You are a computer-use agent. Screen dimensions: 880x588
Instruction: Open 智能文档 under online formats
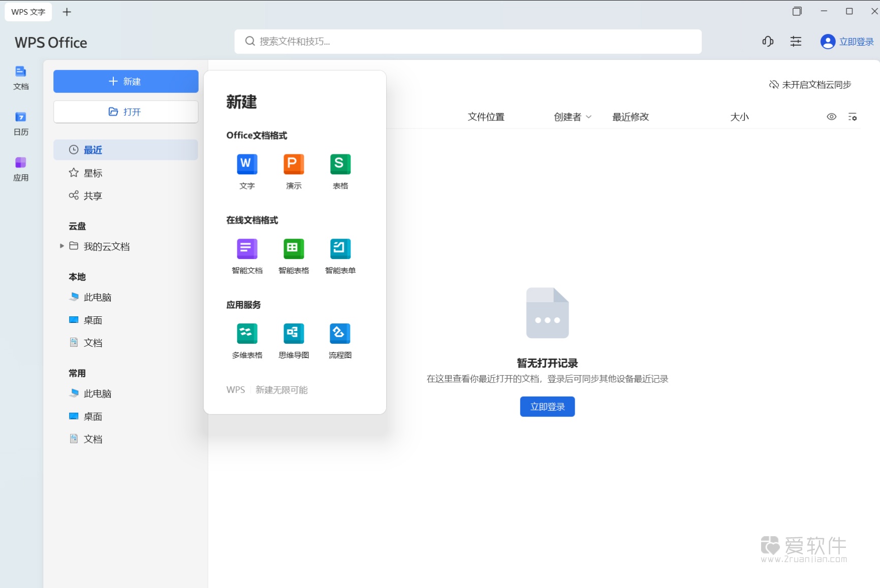coord(246,255)
